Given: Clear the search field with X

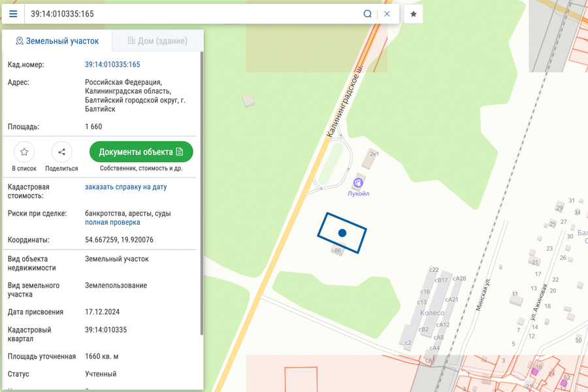Looking at the screenshot, I should (387, 14).
